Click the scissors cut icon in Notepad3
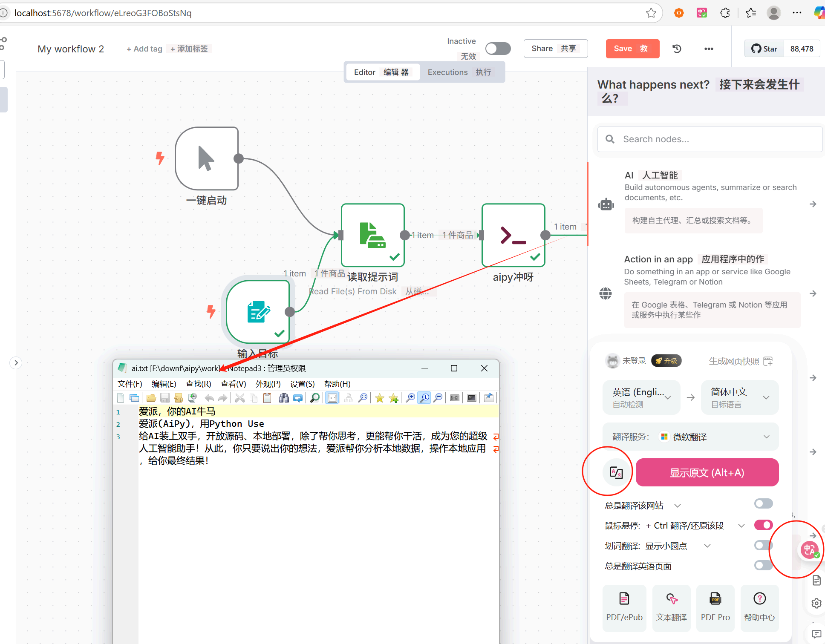The width and height of the screenshot is (825, 644). [x=240, y=398]
